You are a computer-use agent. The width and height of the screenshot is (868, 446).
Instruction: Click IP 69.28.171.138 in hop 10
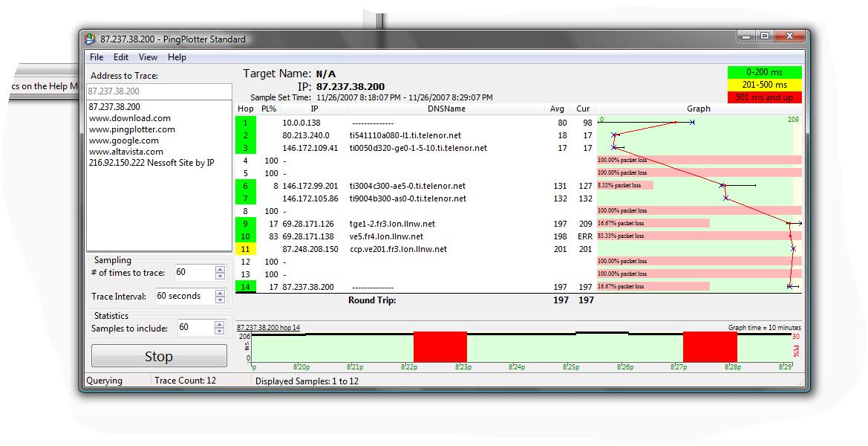308,236
